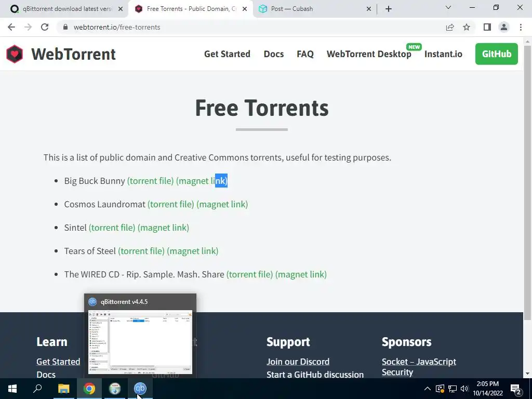Open Socket – JavaScript Security sponsor link

click(x=419, y=367)
